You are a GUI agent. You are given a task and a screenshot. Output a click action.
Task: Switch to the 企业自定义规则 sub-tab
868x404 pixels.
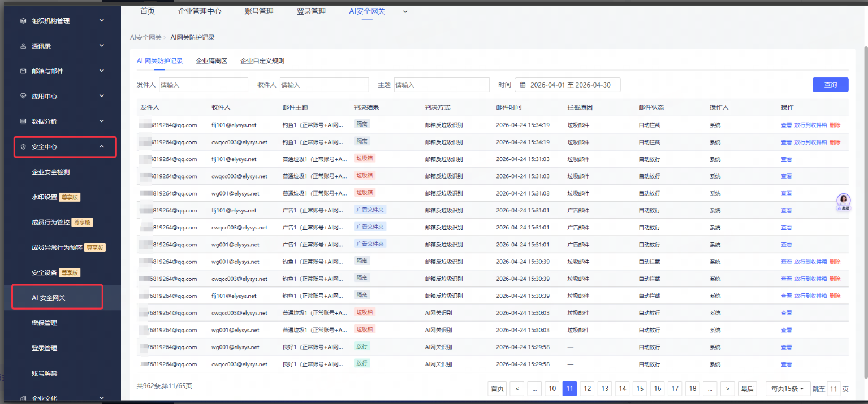tap(262, 61)
